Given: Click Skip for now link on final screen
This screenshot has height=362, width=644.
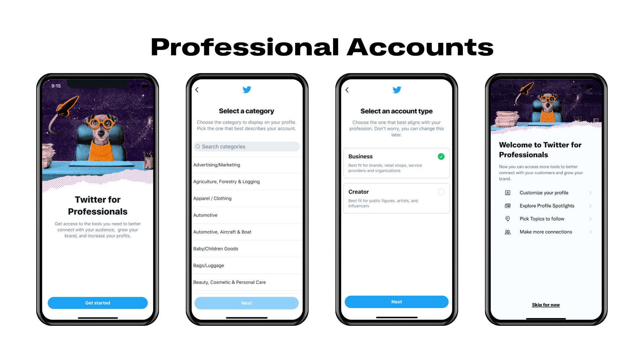Looking at the screenshot, I should click(546, 305).
